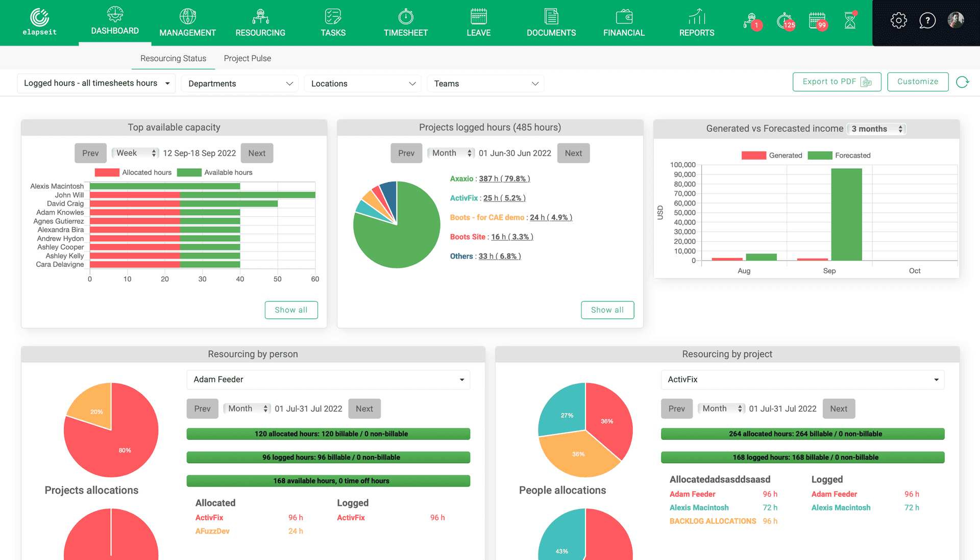Click the green Sep forecasted bar
This screenshot has height=560, width=980.
[846, 214]
